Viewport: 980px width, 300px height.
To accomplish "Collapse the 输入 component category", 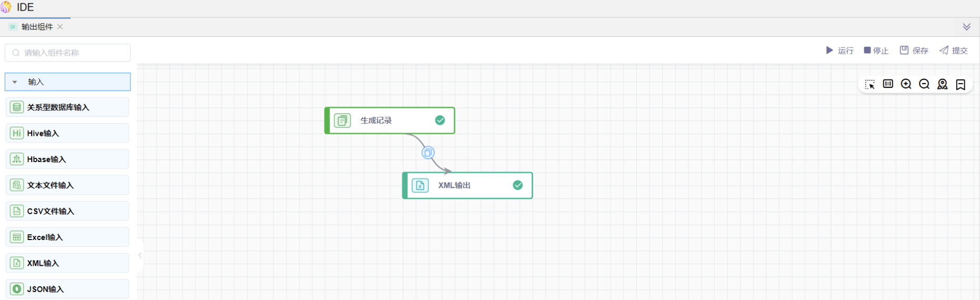I will pyautogui.click(x=15, y=82).
